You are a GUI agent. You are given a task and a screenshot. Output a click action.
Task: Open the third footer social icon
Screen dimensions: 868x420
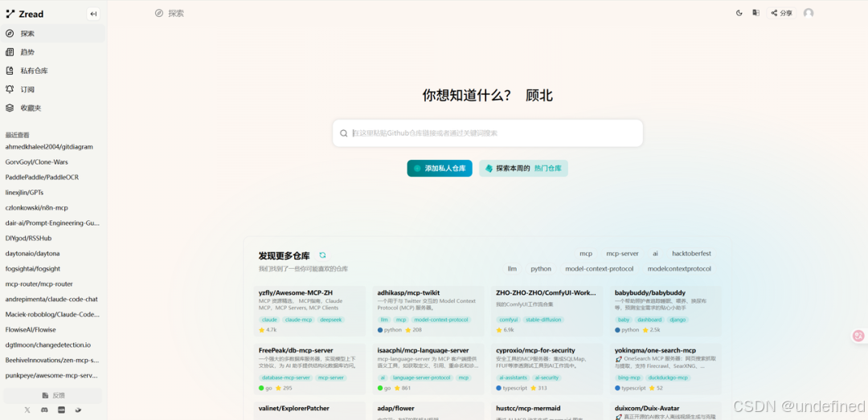pos(61,410)
